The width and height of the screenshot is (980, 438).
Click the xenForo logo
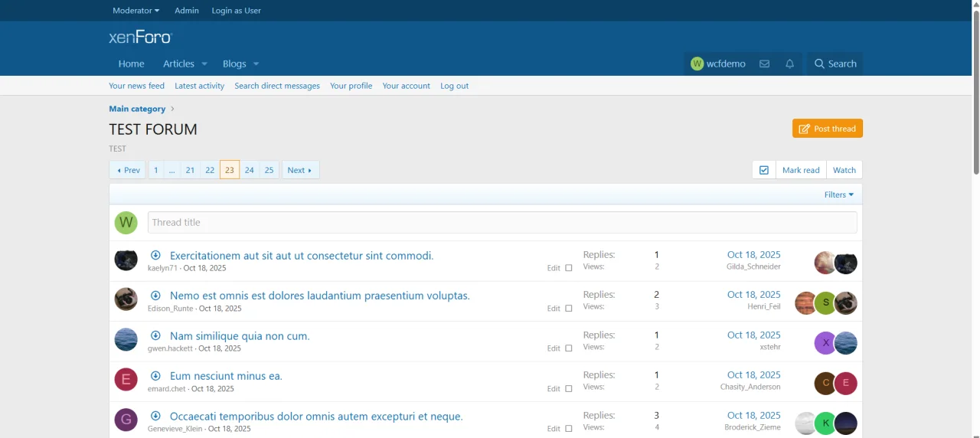tap(141, 37)
